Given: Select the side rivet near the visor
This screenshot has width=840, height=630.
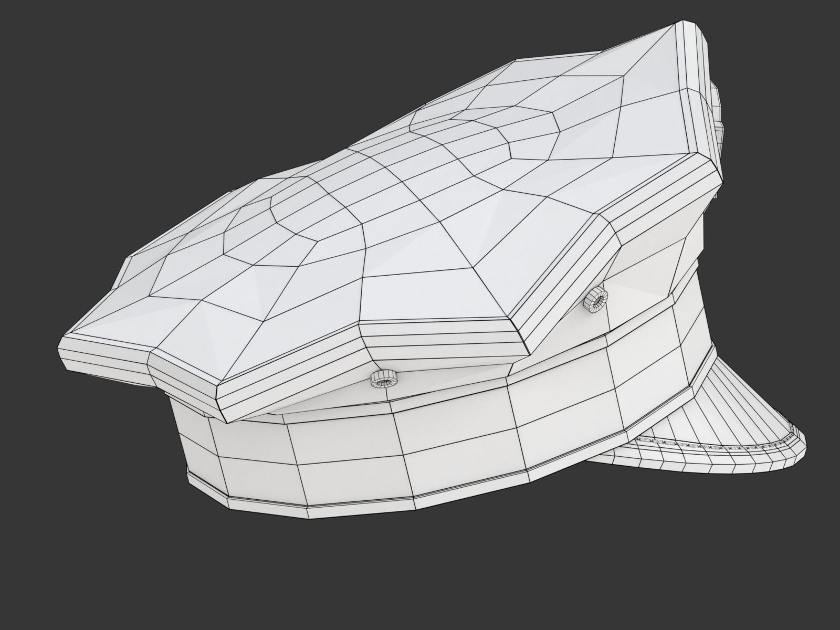Looking at the screenshot, I should pyautogui.click(x=595, y=301).
